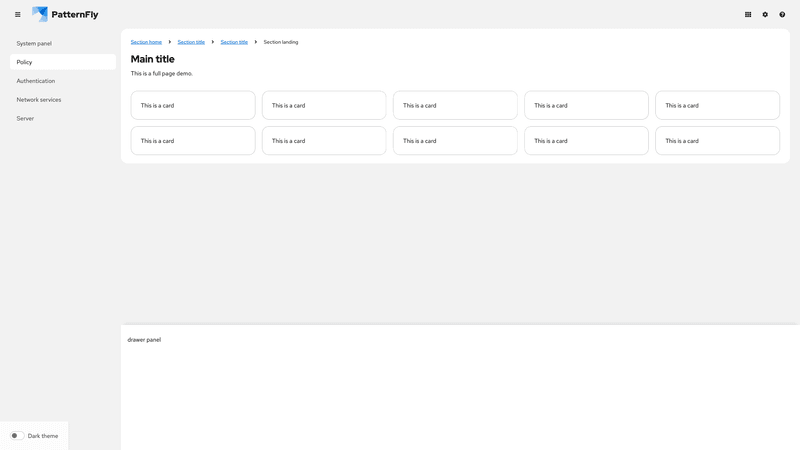Toggle the Dark theme switch

click(x=17, y=436)
